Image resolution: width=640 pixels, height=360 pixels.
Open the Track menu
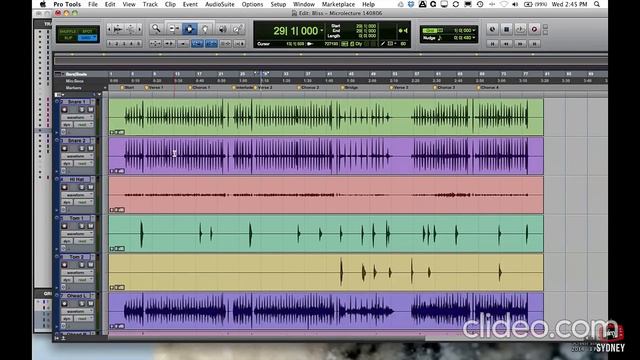click(x=150, y=4)
